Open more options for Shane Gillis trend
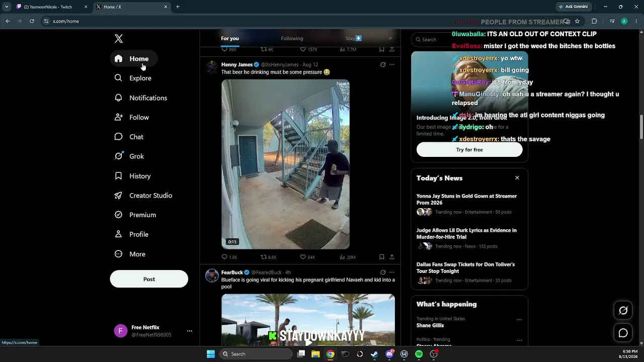644x362 pixels. pyautogui.click(x=519, y=319)
